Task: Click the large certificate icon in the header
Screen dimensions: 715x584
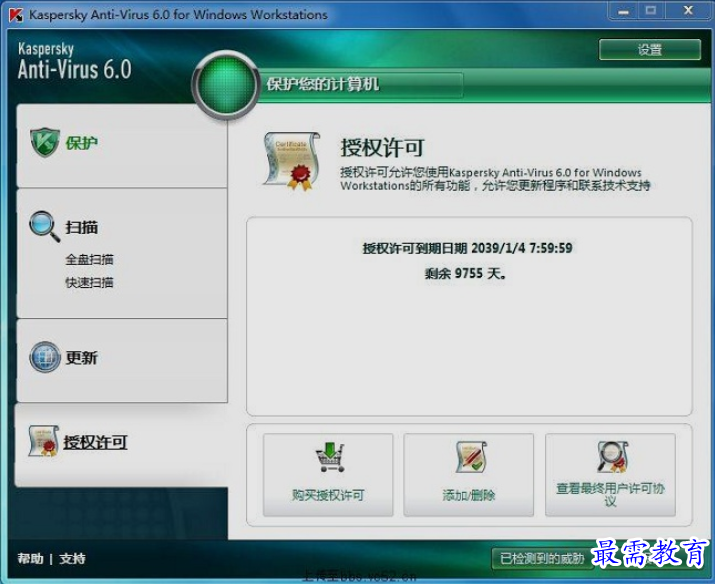Action: (292, 161)
